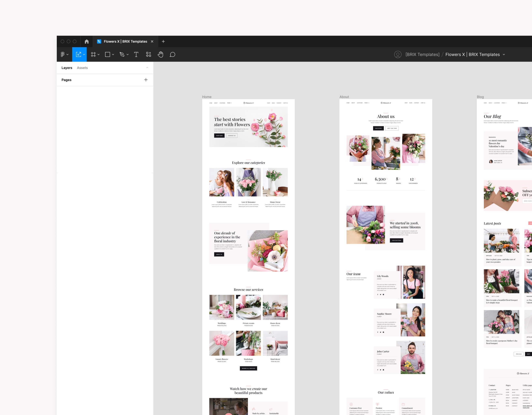Select the Rectangle shape tool
This screenshot has height=415, width=532.
click(x=107, y=55)
